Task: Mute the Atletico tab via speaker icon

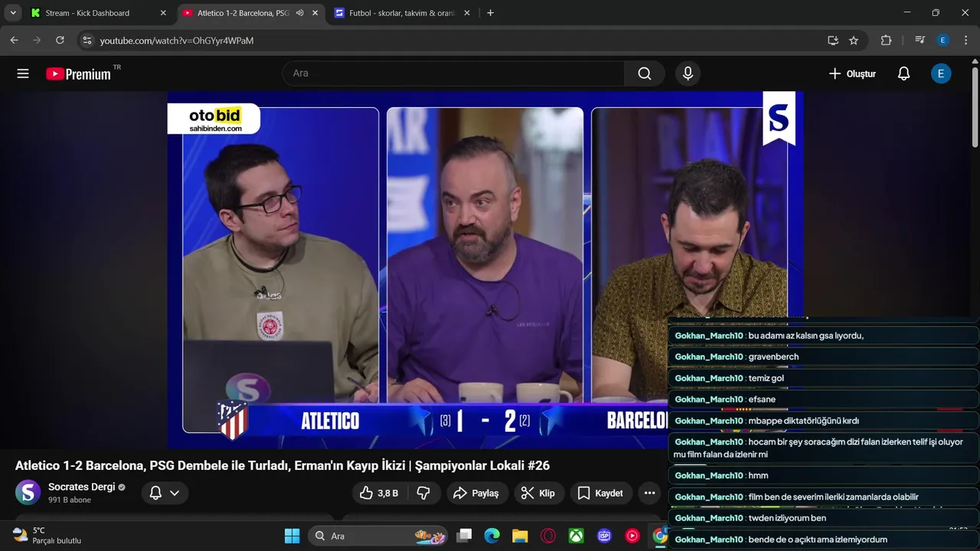Action: point(299,13)
